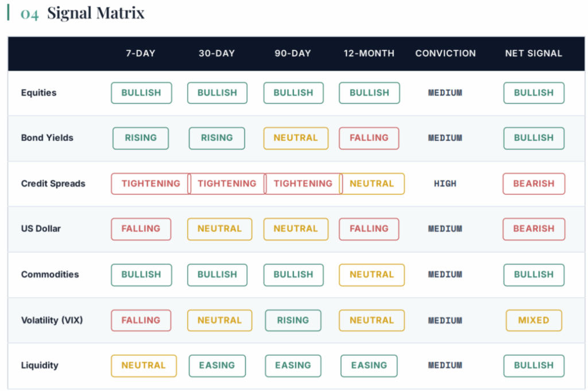Viewport: 588px width, 392px height.
Task: Click the HIGH conviction value
Action: pyautogui.click(x=445, y=183)
